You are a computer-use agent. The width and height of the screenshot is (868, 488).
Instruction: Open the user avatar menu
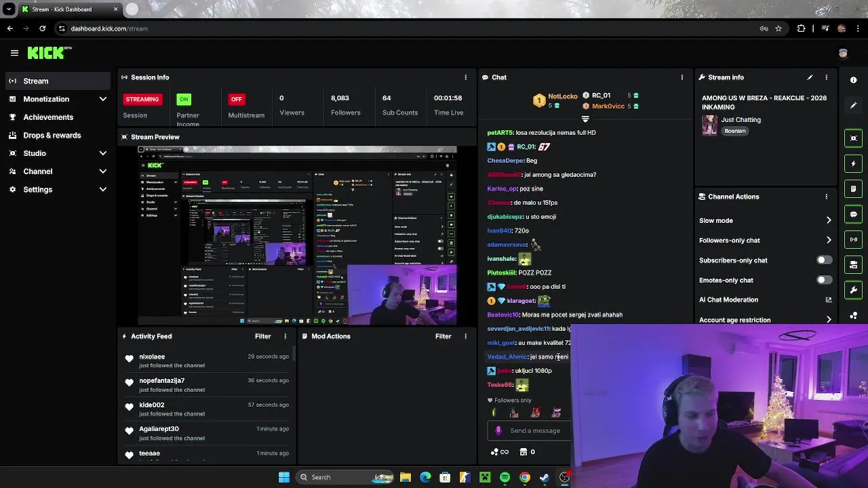843,53
